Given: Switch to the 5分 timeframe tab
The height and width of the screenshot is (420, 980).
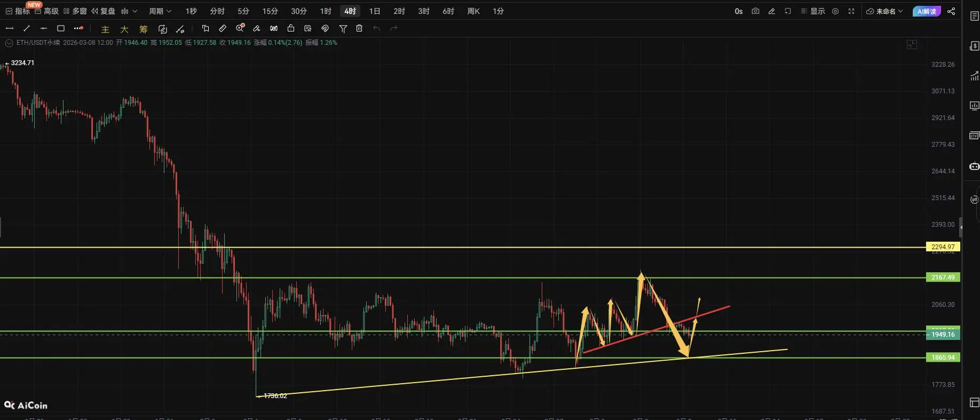Looking at the screenshot, I should point(243,11).
